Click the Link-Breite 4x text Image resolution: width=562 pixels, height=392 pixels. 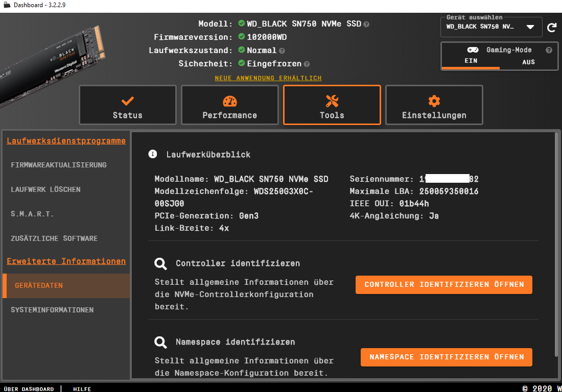pos(192,228)
